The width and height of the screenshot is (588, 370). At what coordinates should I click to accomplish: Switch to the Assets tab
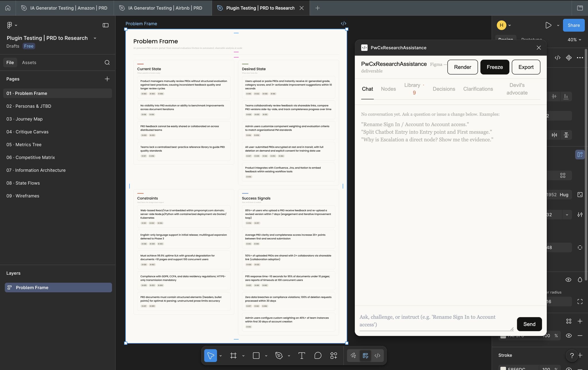pos(29,62)
